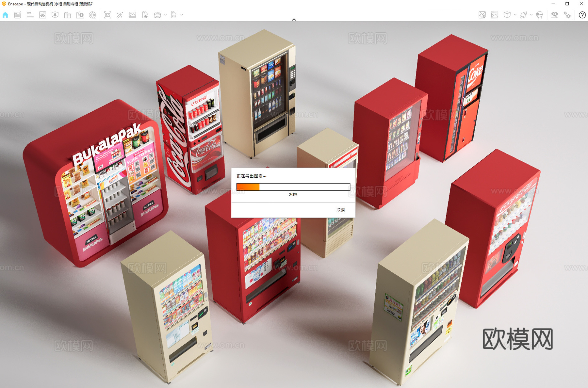Screen dimensions: 588x388
Task: Expand the EXE export dropdown arrow
Action: 182,15
